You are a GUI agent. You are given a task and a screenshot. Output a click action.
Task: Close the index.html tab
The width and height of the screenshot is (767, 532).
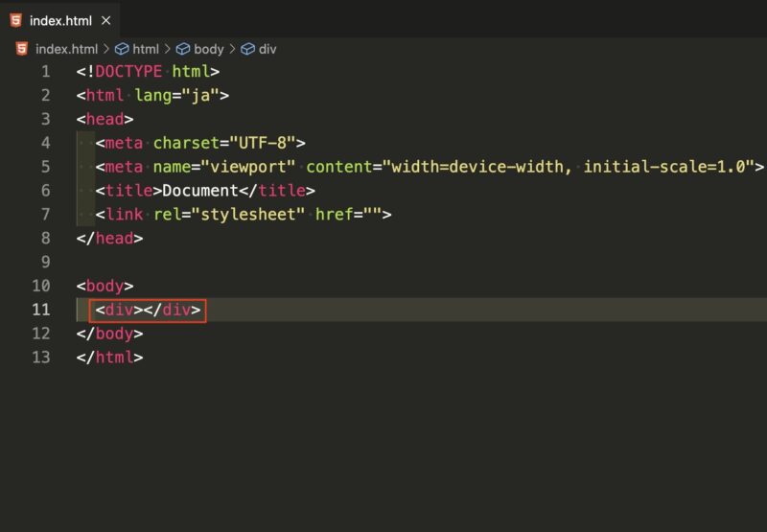tap(106, 20)
